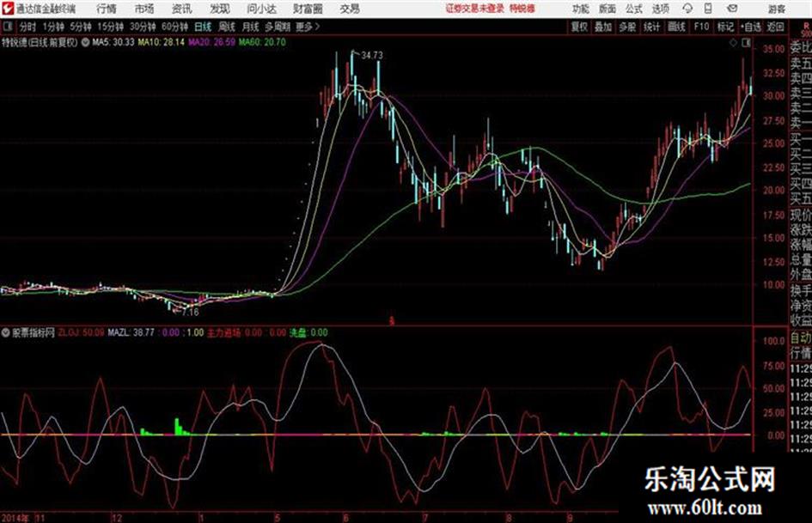This screenshot has height=523, width=812.
Task: Click the 通达信 red logo icon
Action: (x=7, y=9)
